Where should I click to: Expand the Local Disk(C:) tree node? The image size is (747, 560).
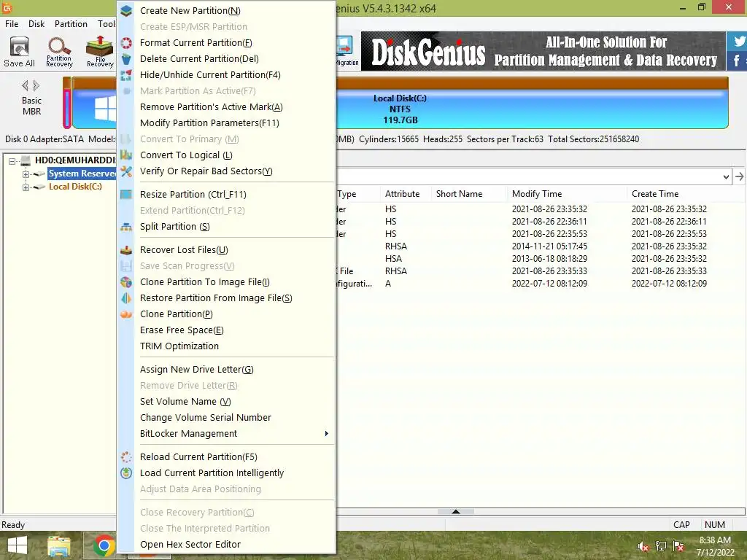click(26, 187)
